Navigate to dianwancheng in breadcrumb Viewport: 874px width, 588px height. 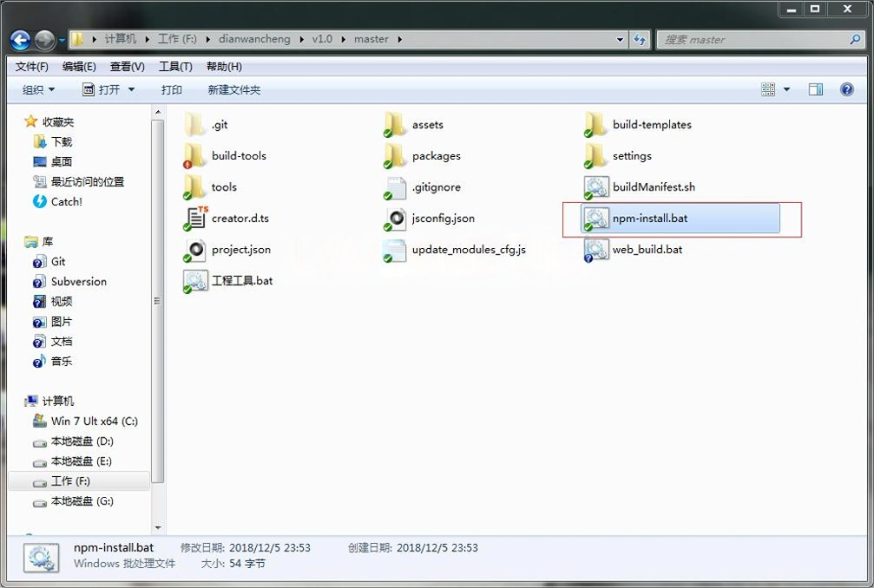click(254, 39)
